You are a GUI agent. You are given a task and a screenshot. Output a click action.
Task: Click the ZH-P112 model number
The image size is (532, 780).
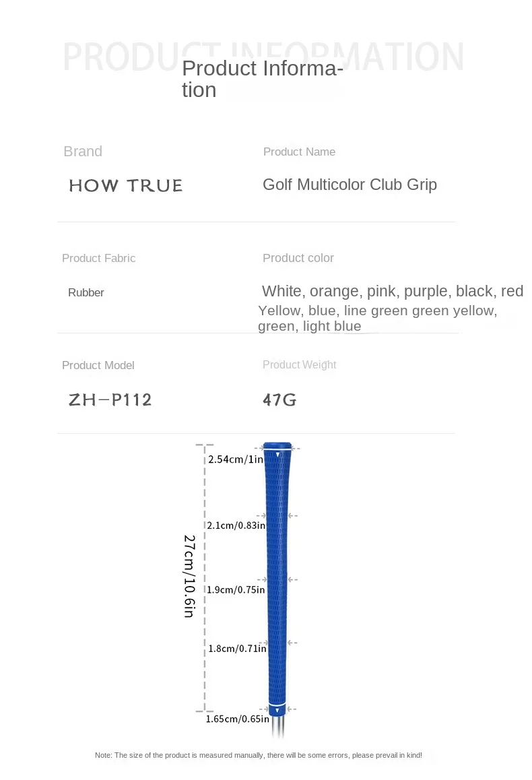click(x=110, y=399)
